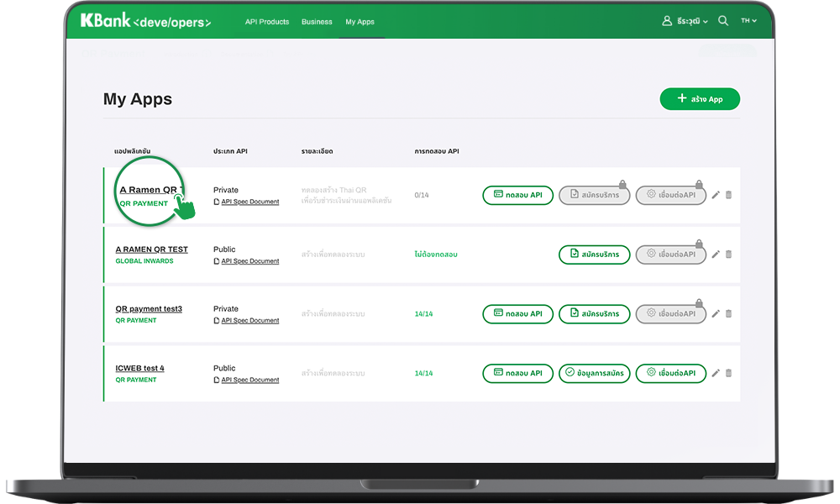Edit the A Ramen QR app row

tap(716, 195)
